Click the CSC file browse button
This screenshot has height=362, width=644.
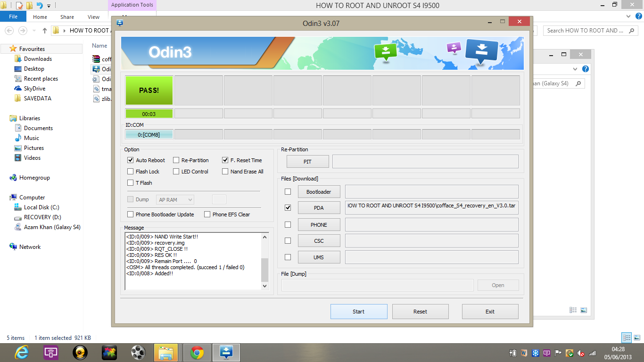pyautogui.click(x=319, y=241)
